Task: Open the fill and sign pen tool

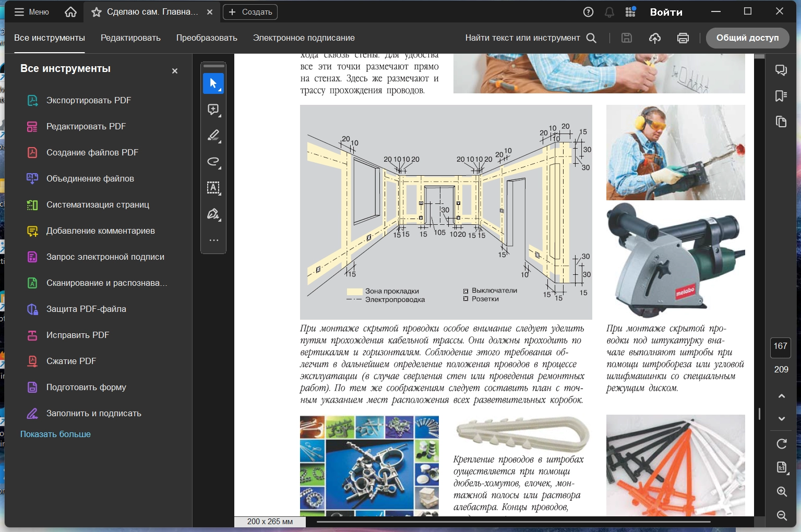Action: tap(213, 214)
